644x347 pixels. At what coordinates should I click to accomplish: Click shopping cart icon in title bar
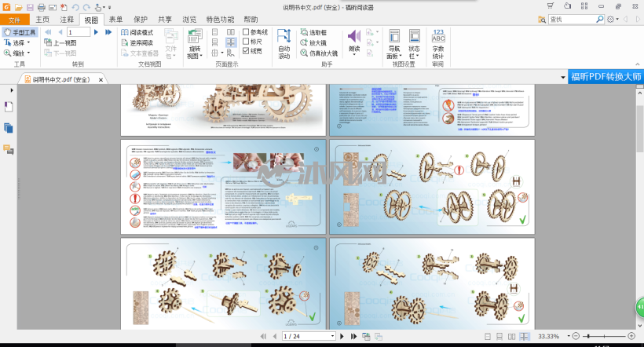tap(551, 5)
